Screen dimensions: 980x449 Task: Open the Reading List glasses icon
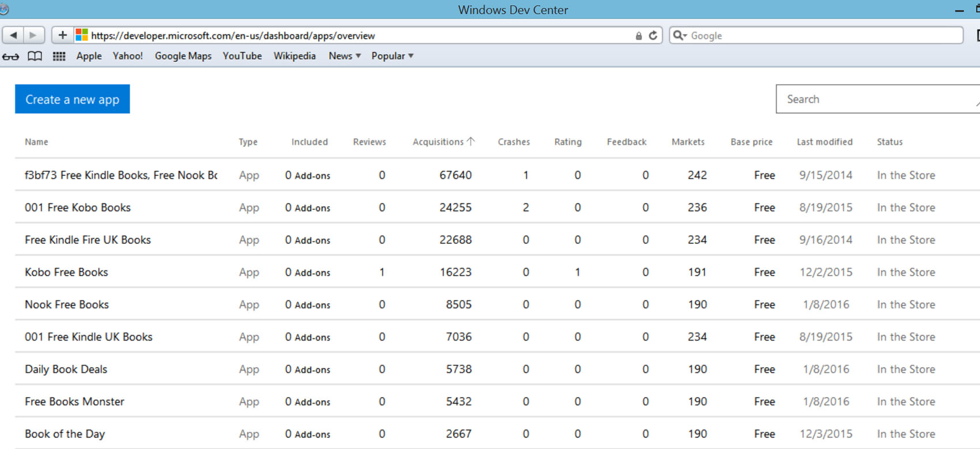coord(11,56)
